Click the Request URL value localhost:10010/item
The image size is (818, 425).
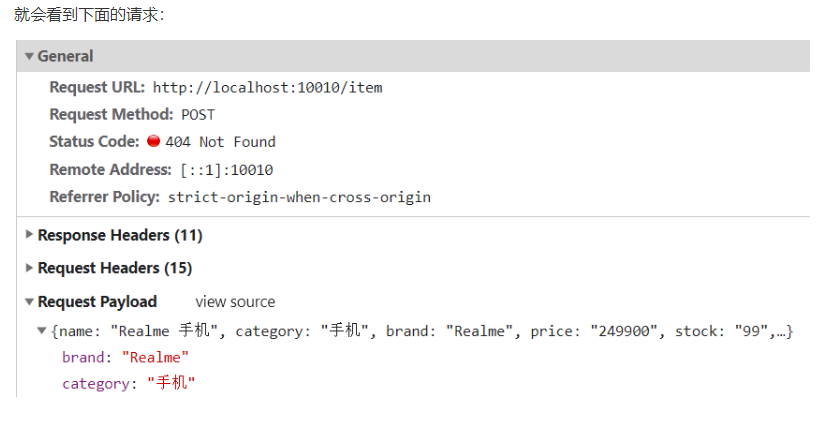tap(267, 88)
